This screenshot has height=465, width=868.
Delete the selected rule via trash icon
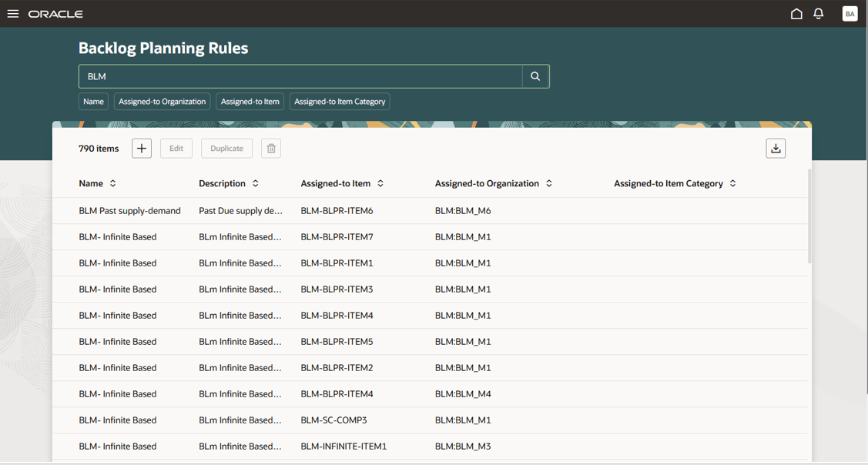click(x=270, y=148)
